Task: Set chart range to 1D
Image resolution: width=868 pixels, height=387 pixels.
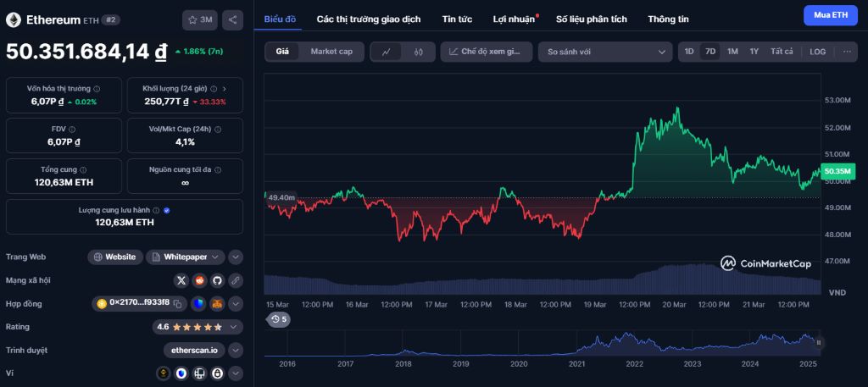Action: 689,52
